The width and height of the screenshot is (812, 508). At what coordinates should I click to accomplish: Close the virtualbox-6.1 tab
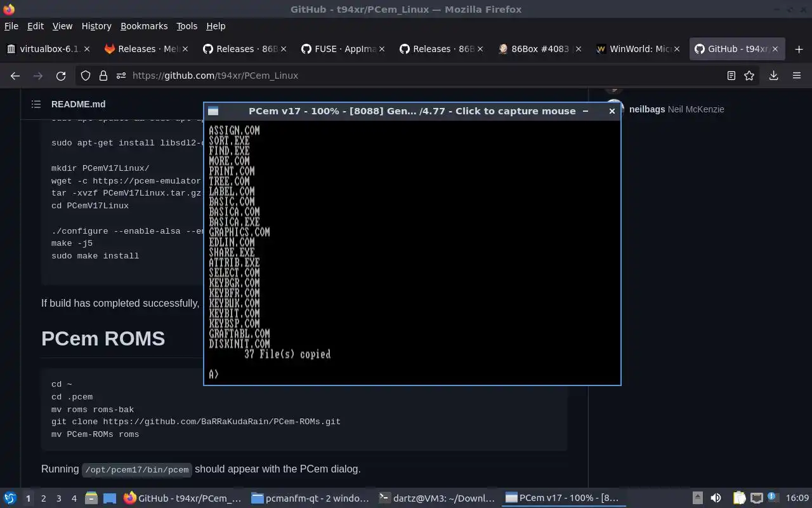87,49
